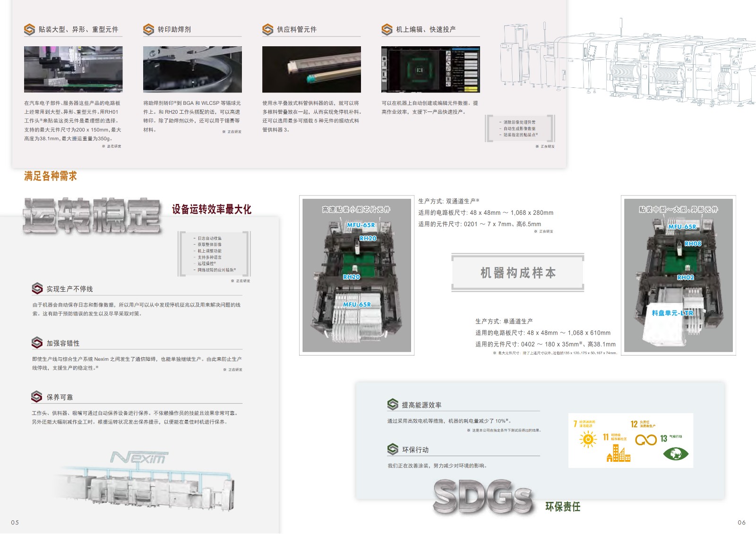Click the 贴装中型～大型、异形元件 machine image
Image resolution: width=756 pixels, height=534 pixels.
[679, 275]
